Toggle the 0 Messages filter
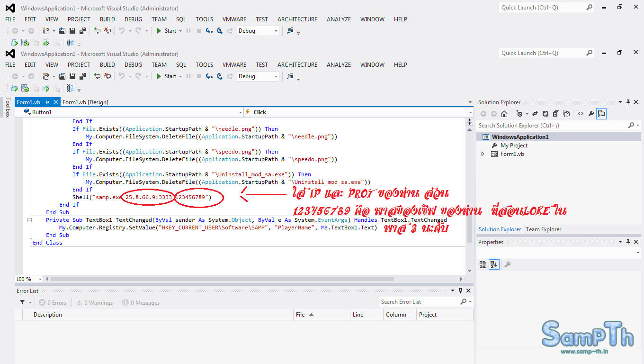Screen dimensions: 644x364 pyautogui.click(x=141, y=302)
